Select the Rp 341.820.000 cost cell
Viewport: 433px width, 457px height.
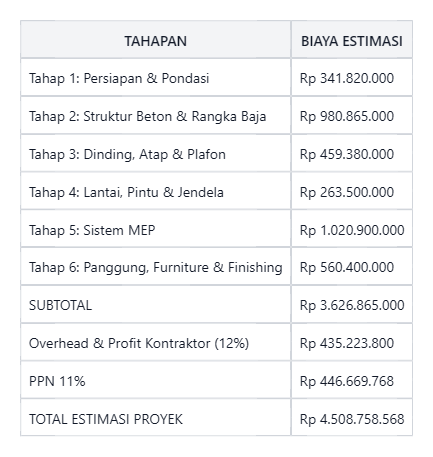352,77
